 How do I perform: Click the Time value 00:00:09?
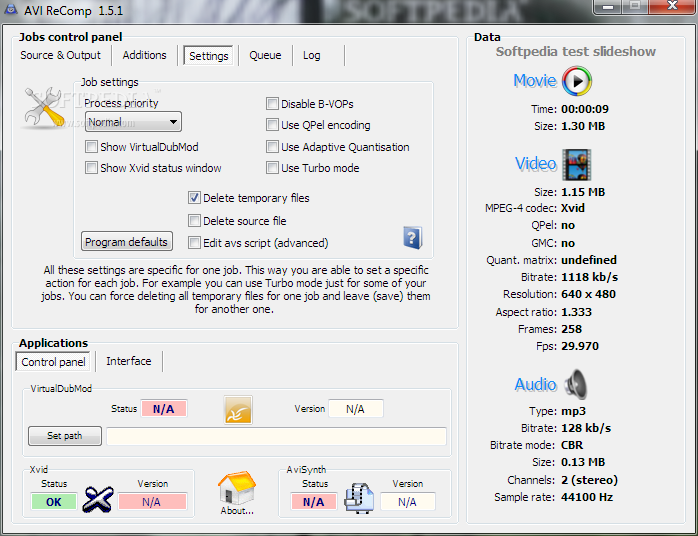click(x=584, y=109)
